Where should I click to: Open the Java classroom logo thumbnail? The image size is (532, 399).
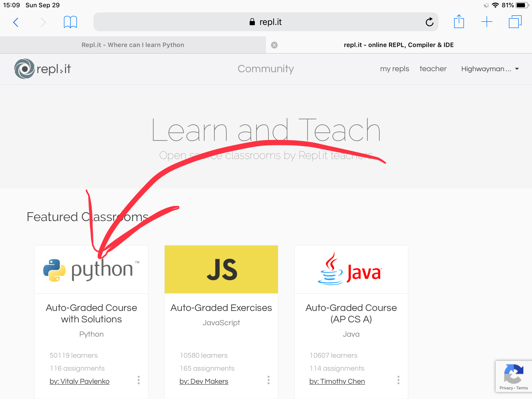pyautogui.click(x=351, y=269)
